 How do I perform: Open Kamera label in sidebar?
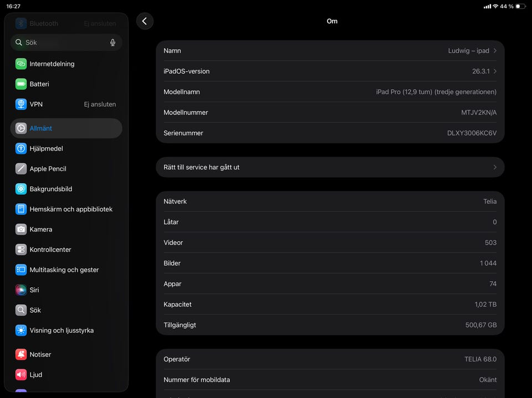coord(40,229)
